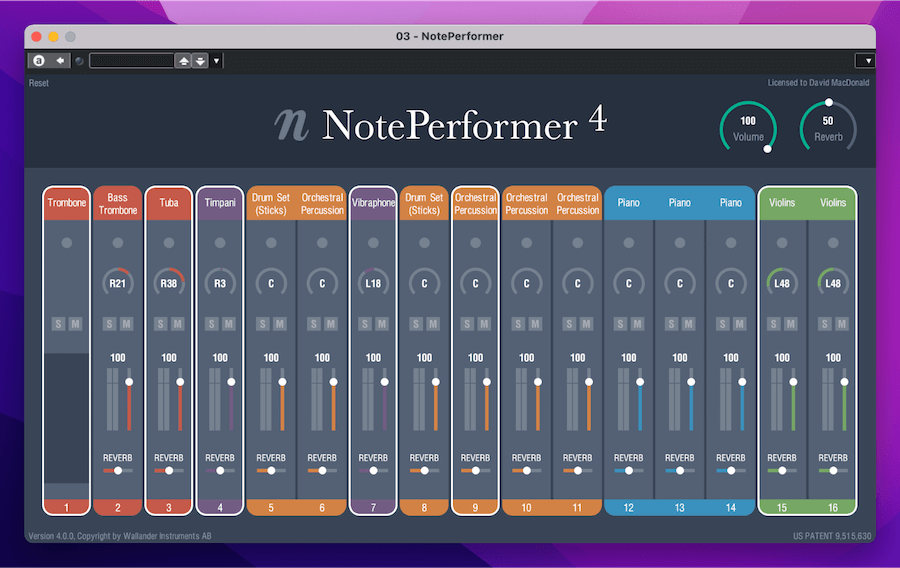Solo the Tuba channel
This screenshot has height=568, width=900.
161,324
